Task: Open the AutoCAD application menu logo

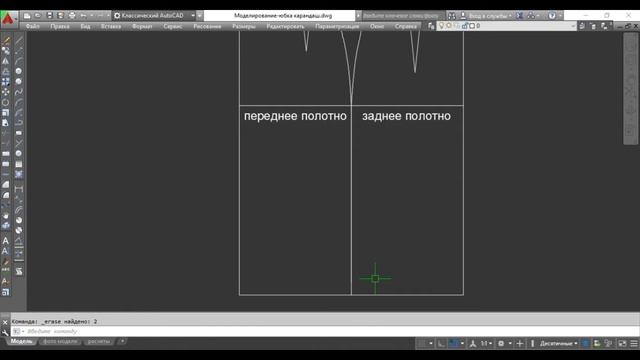Action: coord(9,19)
